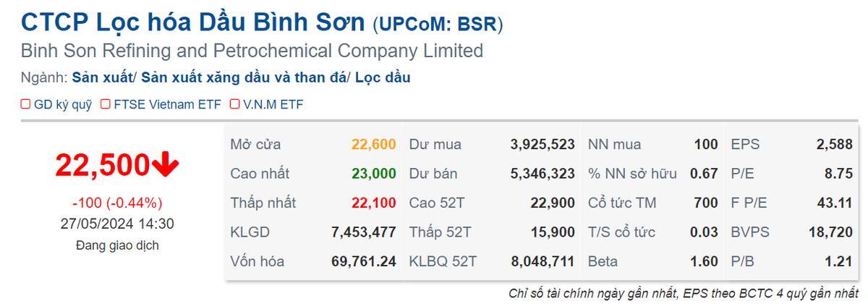Click the FTSE Vietnam ETF label
The image size is (868, 304).
click(x=167, y=104)
